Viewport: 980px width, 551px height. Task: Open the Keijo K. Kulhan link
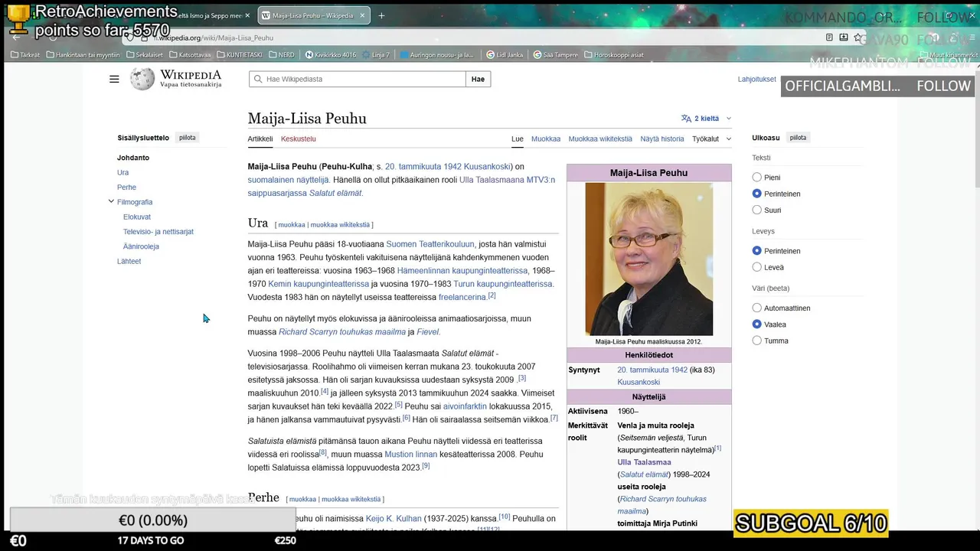click(394, 518)
